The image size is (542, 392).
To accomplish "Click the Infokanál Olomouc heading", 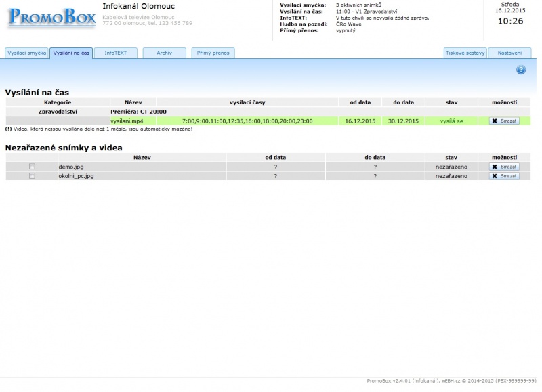I will click(x=139, y=6).
